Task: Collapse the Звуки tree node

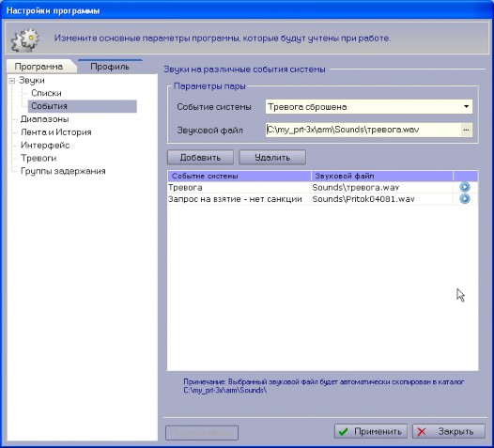Action: (12, 81)
